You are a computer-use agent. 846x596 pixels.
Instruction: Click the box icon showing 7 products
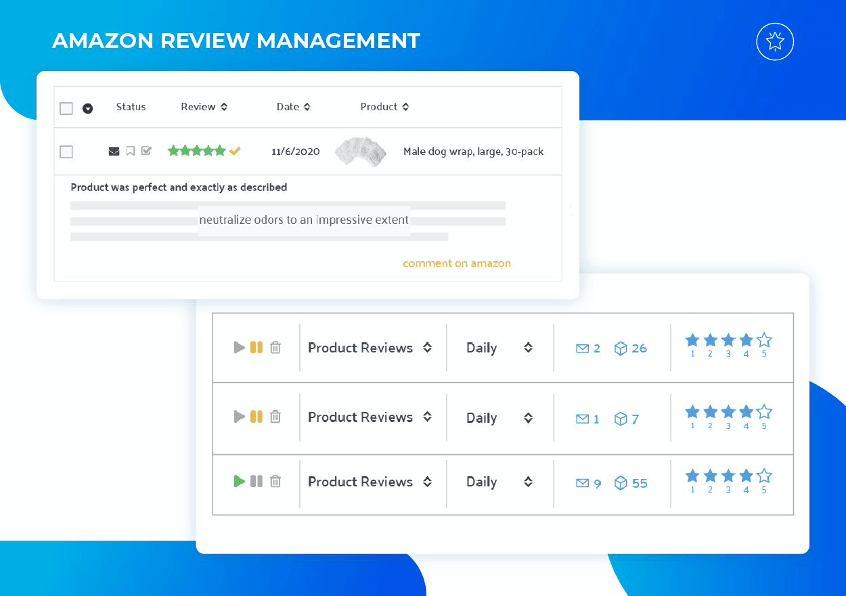626,419
